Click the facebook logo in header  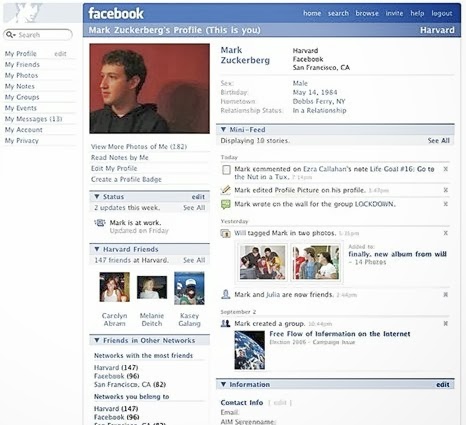[x=116, y=13]
